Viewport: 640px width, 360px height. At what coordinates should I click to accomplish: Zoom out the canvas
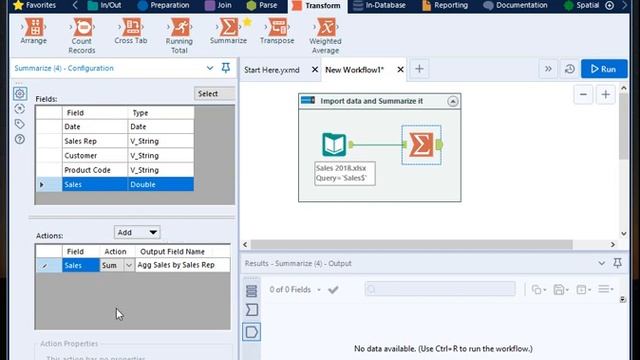click(x=583, y=95)
